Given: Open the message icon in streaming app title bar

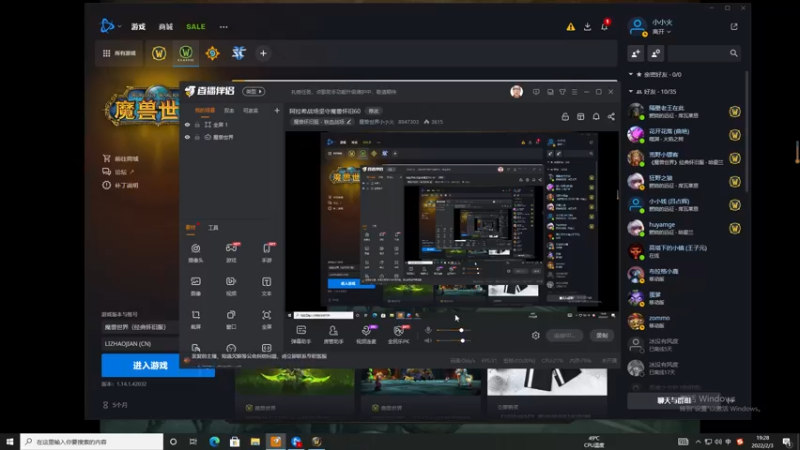Looking at the screenshot, I should pyautogui.click(x=536, y=92).
